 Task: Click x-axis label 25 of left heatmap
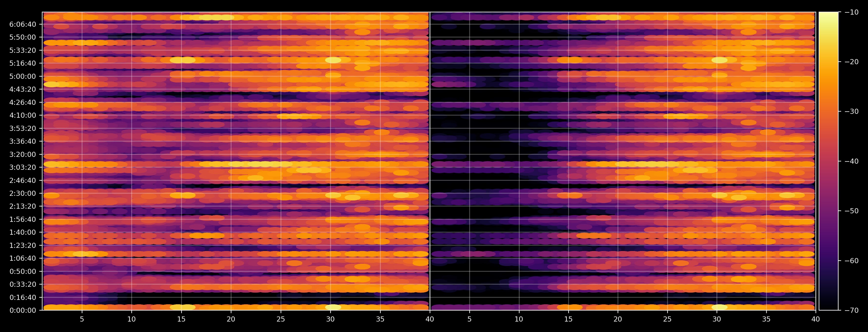point(281,319)
